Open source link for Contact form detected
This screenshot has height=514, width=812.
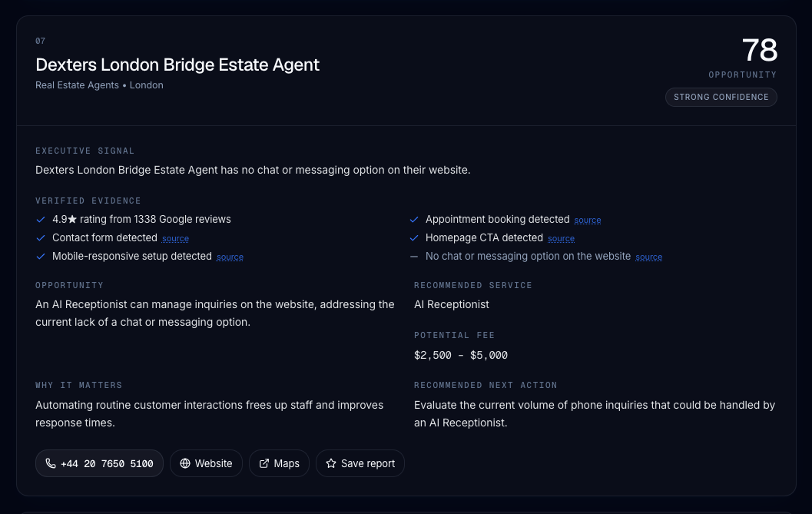(x=176, y=238)
